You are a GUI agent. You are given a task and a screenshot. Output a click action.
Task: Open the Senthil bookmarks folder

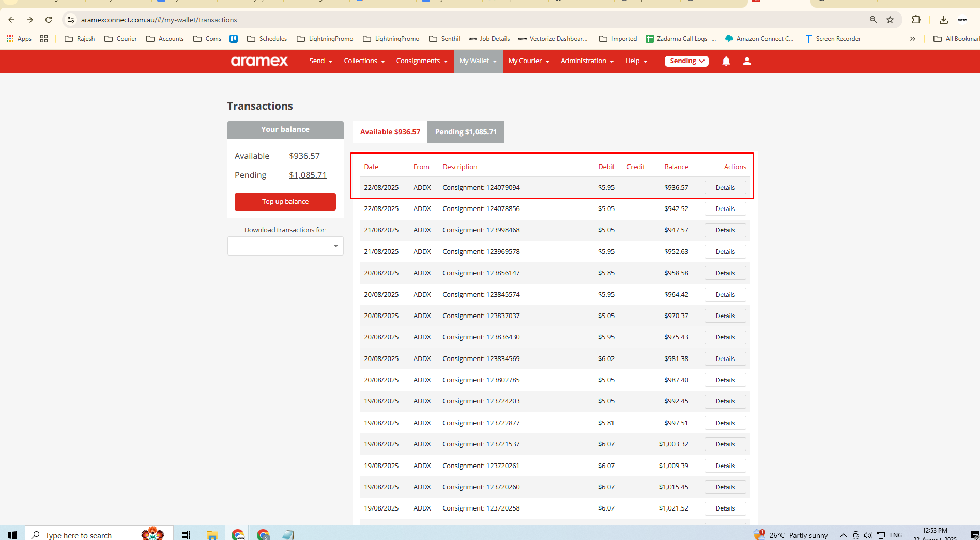pos(445,39)
